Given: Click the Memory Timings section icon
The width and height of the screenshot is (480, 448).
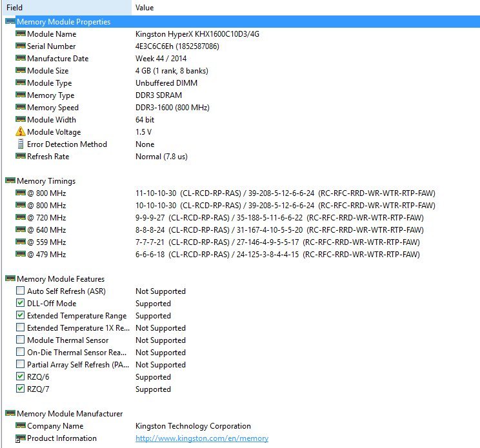Looking at the screenshot, I should (x=10, y=180).
